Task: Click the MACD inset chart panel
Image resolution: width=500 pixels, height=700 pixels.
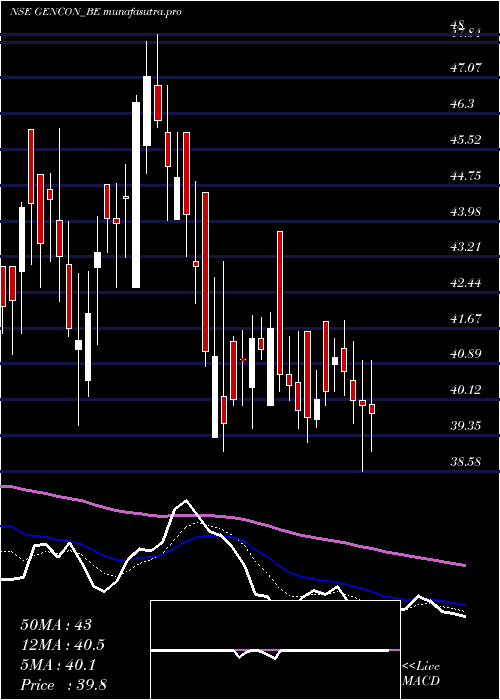Action: (x=275, y=650)
